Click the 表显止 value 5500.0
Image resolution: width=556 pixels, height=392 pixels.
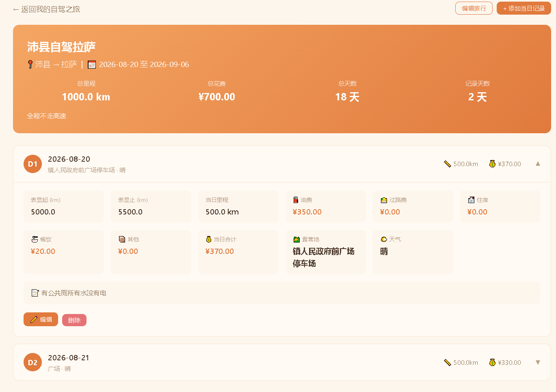tap(130, 212)
